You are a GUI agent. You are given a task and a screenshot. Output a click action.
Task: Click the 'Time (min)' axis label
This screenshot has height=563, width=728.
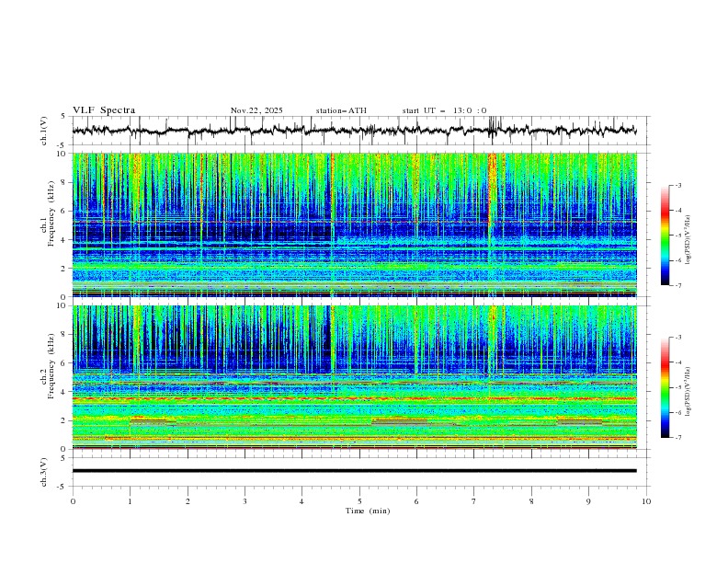(368, 511)
